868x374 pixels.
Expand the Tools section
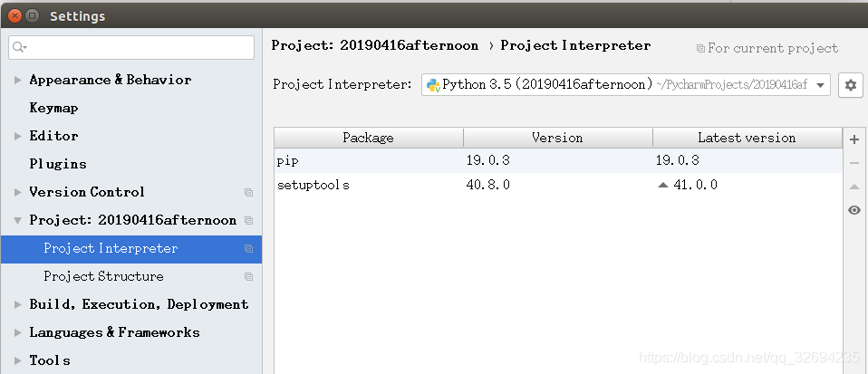tap(18, 360)
